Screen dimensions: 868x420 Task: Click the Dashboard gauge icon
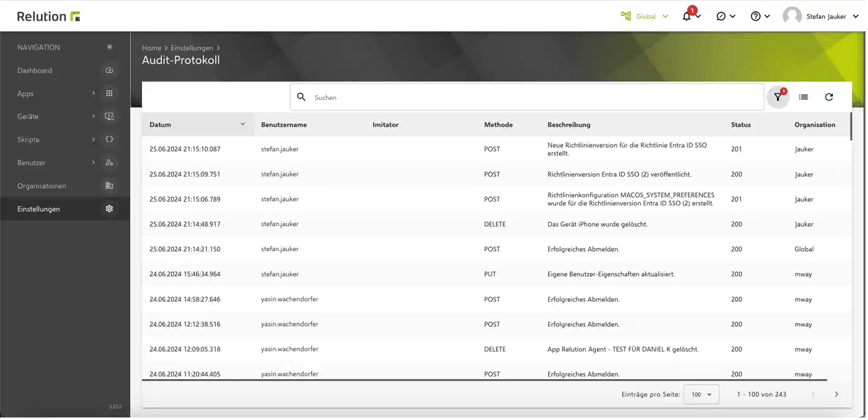(x=110, y=70)
